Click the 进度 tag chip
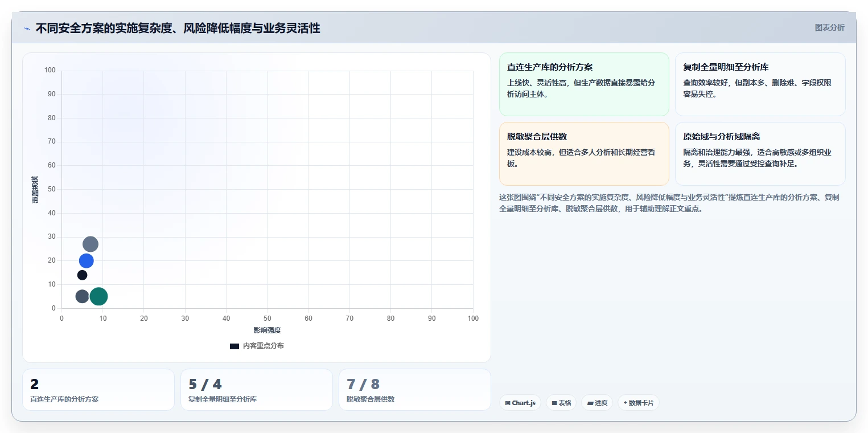This screenshot has height=433, width=868. pos(597,403)
